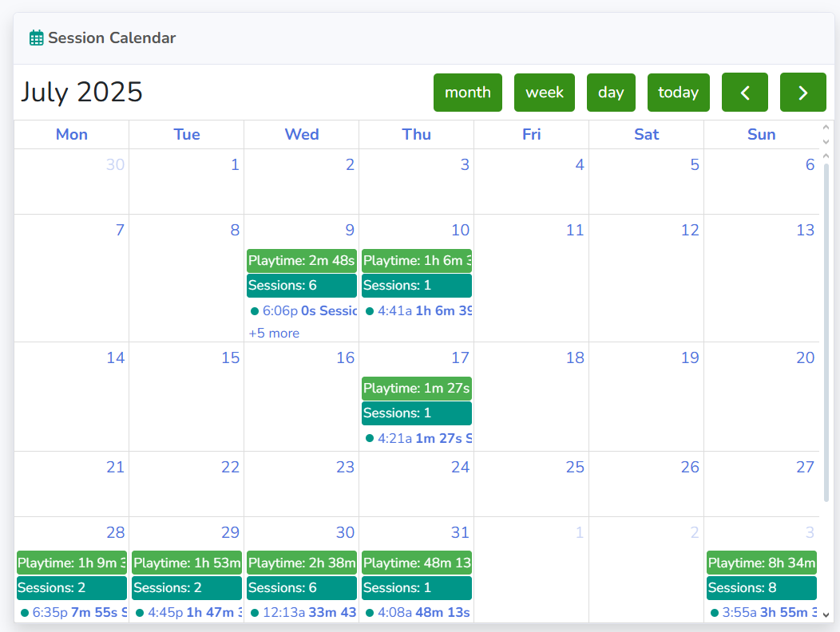Click the green dot beside the 6:06p session
This screenshot has width=840, height=632.
255,311
